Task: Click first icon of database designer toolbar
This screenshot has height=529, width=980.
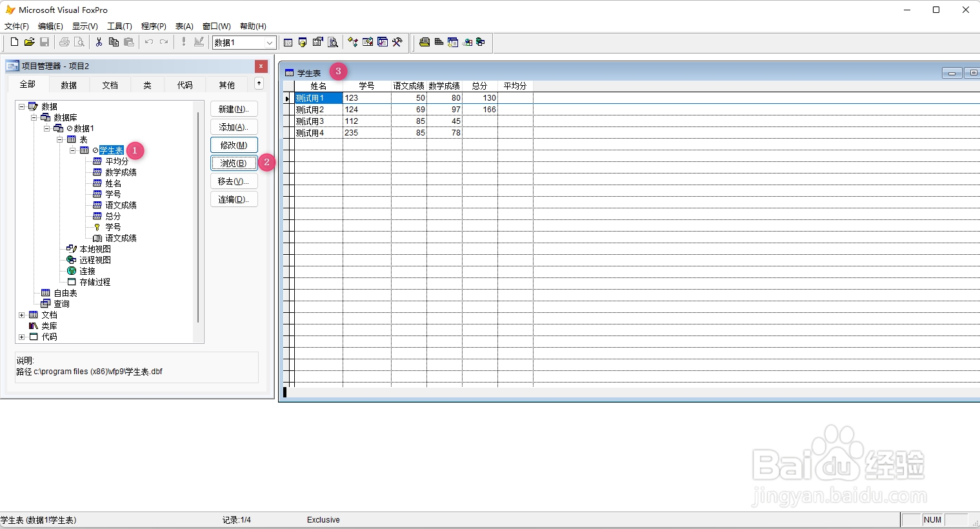Action: pyautogui.click(x=425, y=42)
